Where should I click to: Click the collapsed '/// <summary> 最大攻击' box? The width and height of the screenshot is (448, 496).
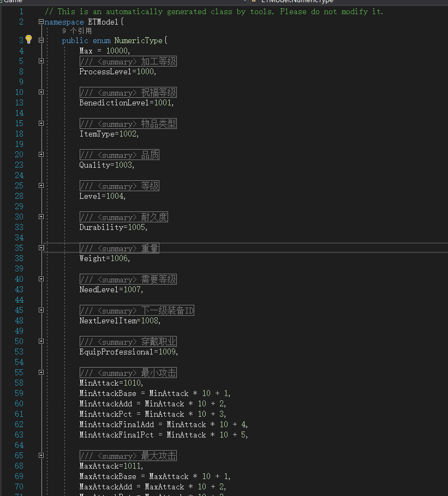(x=128, y=456)
